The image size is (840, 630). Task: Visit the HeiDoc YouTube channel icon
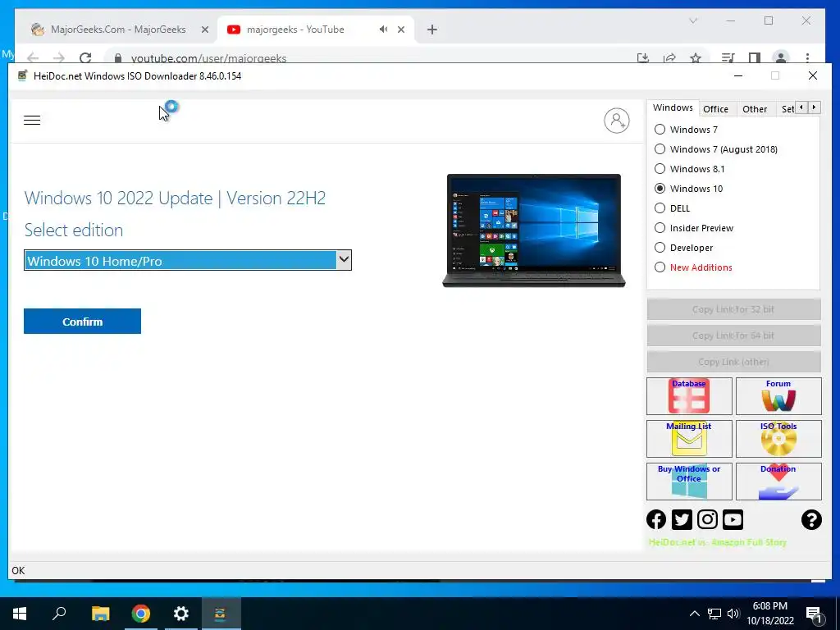coord(733,519)
